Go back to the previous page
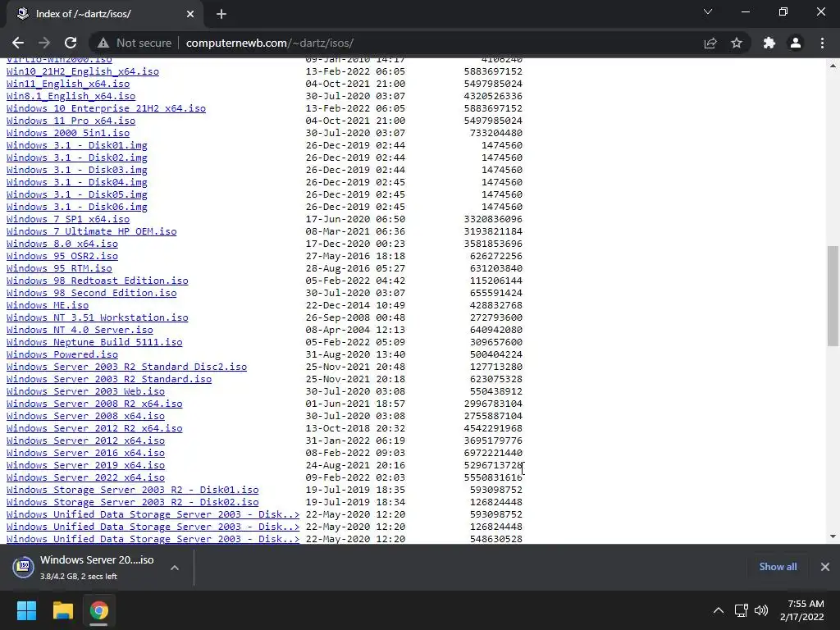The width and height of the screenshot is (840, 630). click(18, 43)
